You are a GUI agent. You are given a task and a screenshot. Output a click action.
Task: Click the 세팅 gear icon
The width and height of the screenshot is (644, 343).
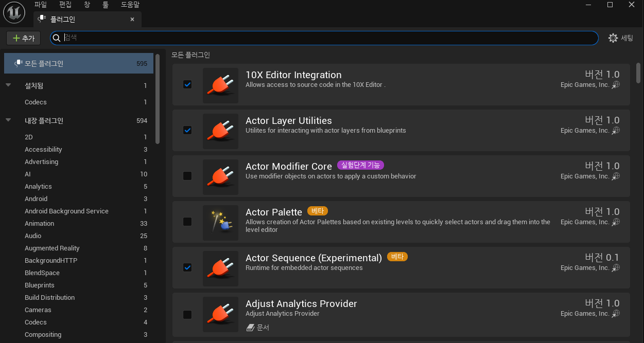tap(613, 38)
